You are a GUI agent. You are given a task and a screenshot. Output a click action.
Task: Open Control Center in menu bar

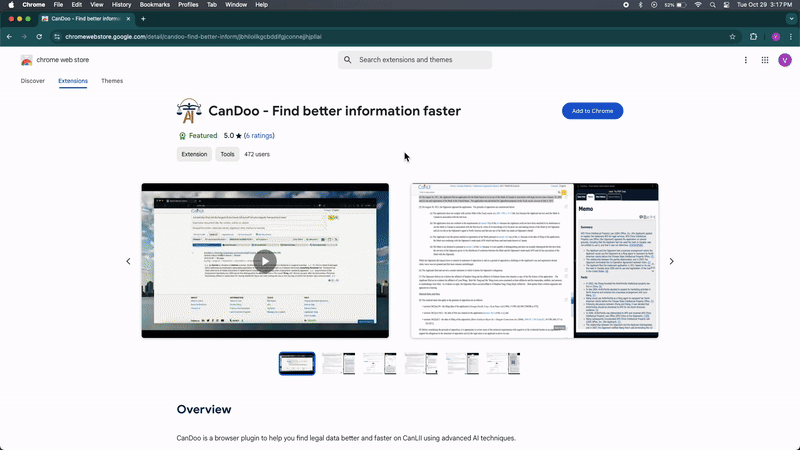click(x=727, y=5)
